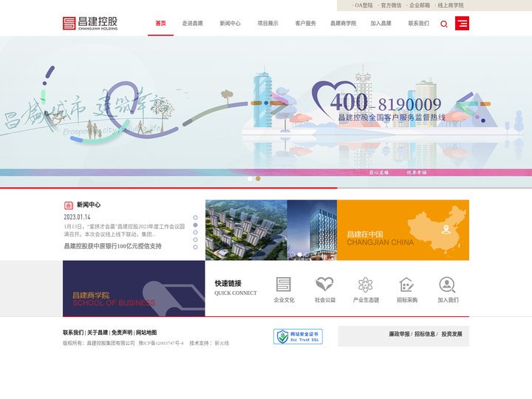
Task: Go to the 首页 nav tab
Action: pos(160,24)
